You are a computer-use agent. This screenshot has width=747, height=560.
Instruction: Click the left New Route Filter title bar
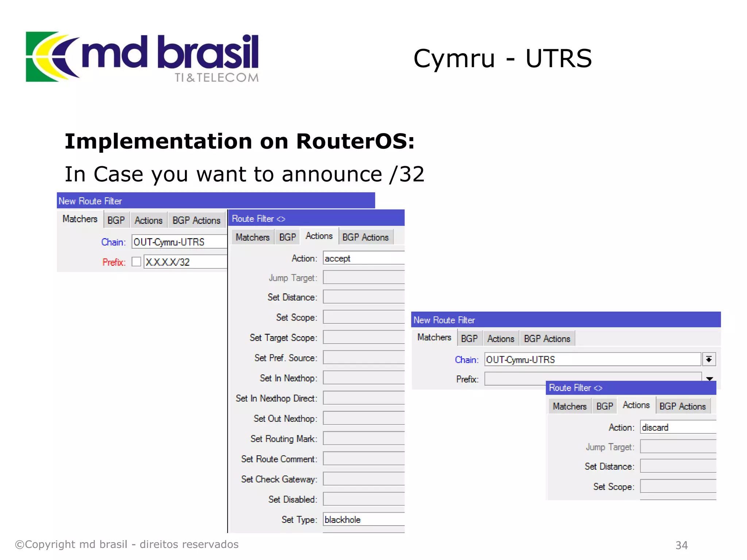216,201
